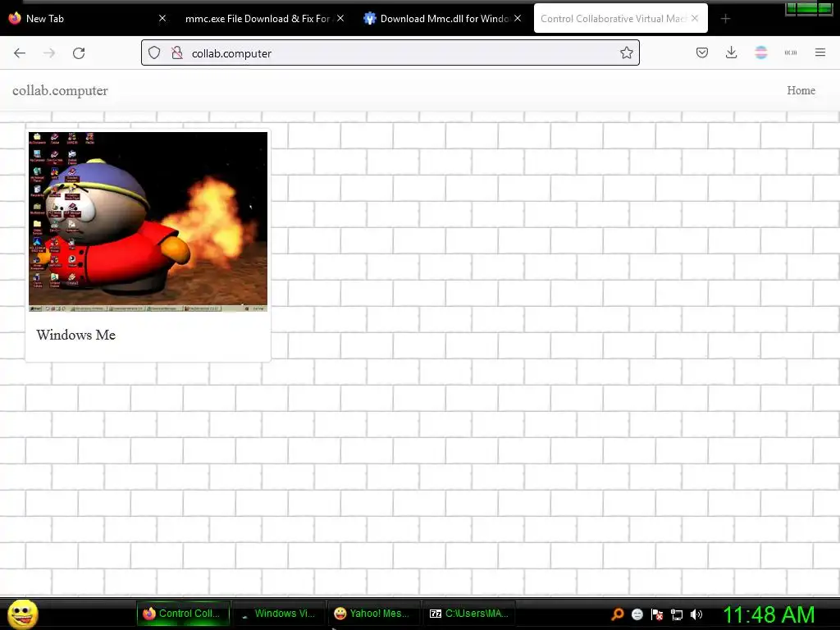840x630 pixels.
Task: Open the Firefox hamburger menu
Action: tap(820, 52)
